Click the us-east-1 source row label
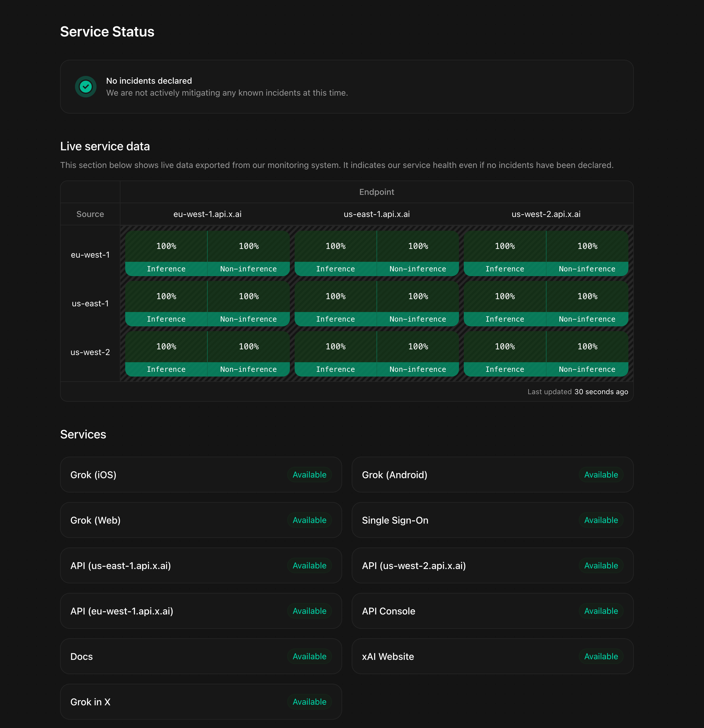The image size is (704, 728). (x=90, y=303)
